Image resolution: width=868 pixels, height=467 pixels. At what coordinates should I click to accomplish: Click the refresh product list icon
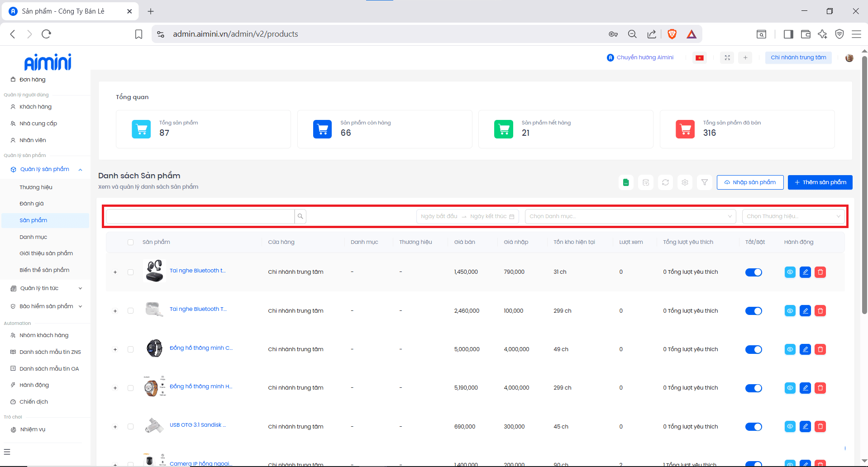coord(665,182)
